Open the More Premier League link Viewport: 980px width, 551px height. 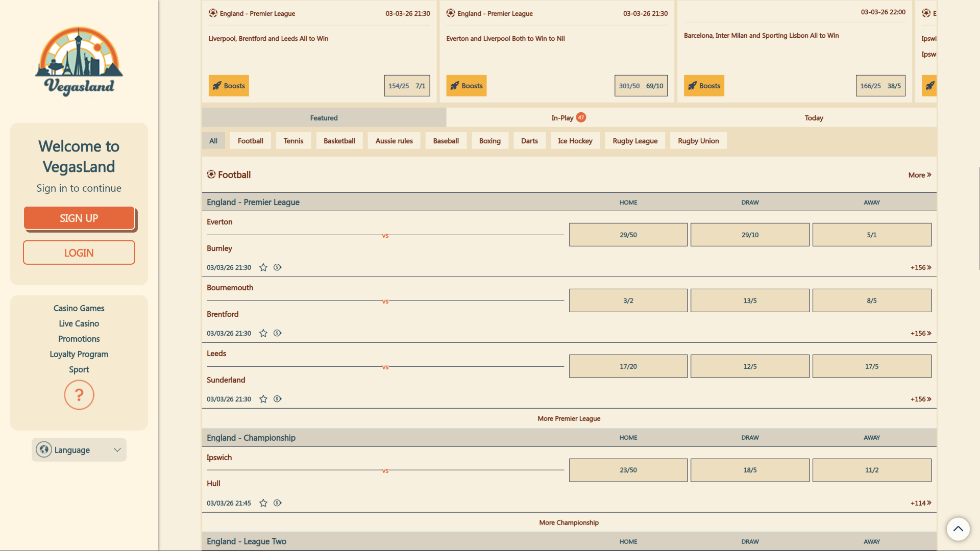[x=569, y=418]
